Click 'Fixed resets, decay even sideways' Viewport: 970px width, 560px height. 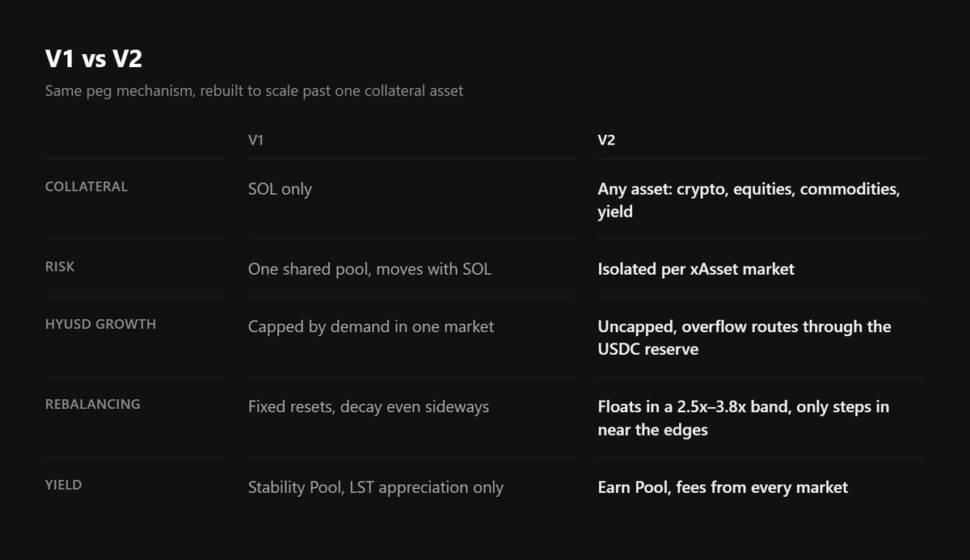(x=369, y=406)
